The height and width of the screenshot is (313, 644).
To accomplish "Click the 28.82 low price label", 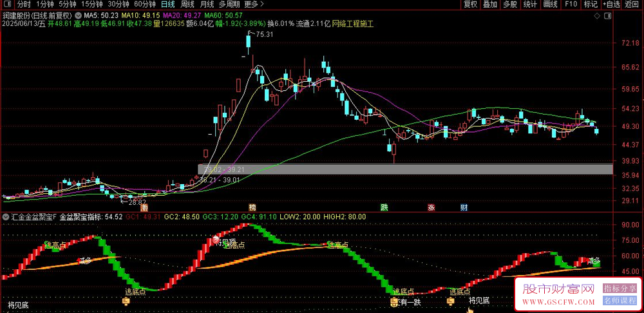I will pos(137,202).
